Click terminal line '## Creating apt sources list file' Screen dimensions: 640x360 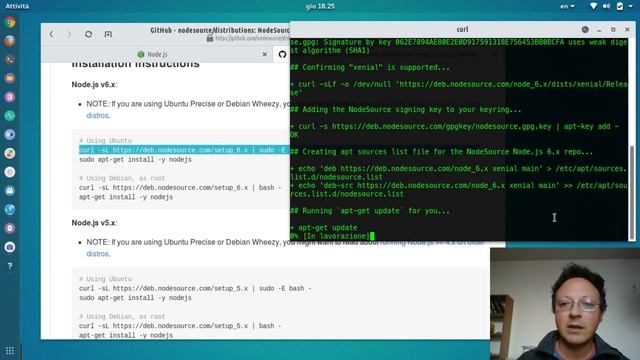coord(442,151)
